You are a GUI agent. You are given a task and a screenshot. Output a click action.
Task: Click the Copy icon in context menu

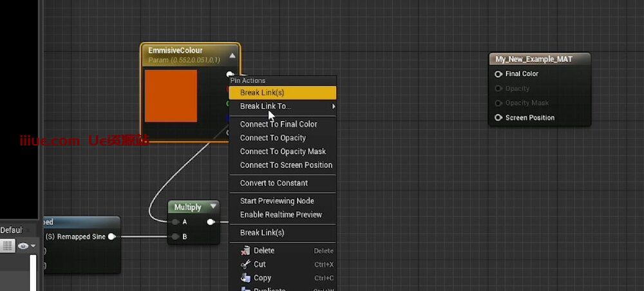coord(245,278)
